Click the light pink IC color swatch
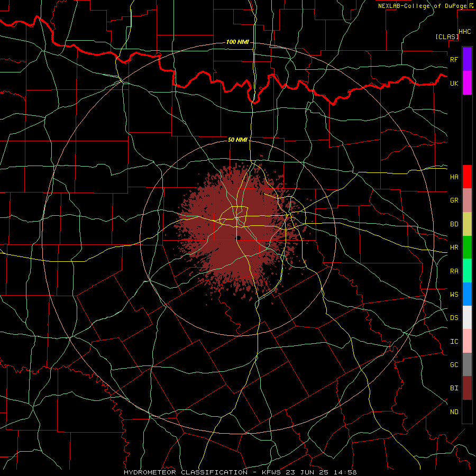 (467, 341)
